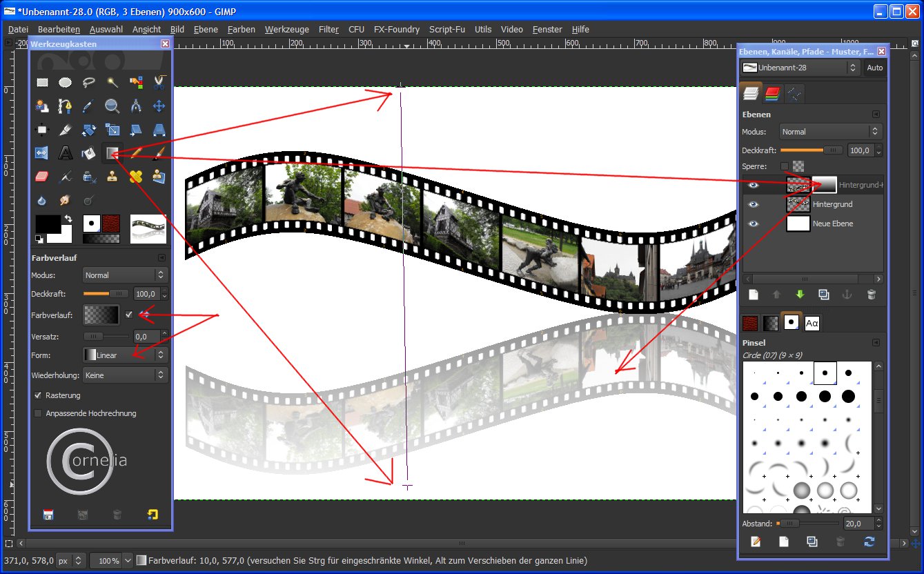
Task: Select the Color Picker eyedropper tool
Action: tap(88, 106)
